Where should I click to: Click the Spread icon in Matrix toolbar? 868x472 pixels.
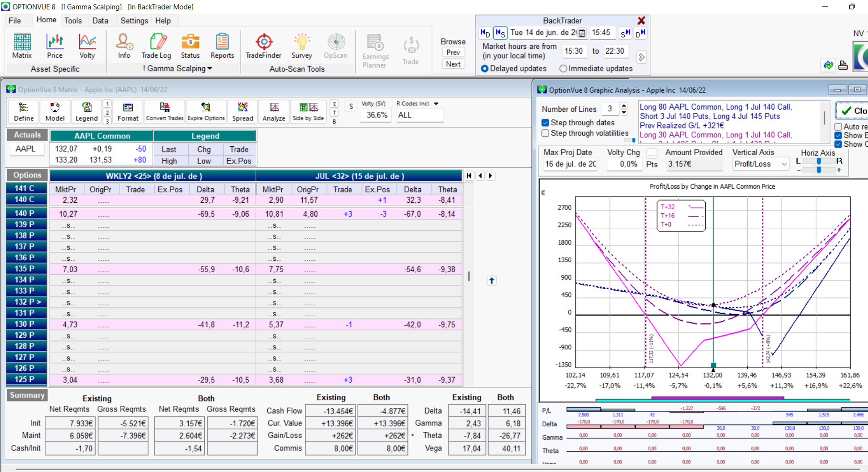(x=242, y=112)
